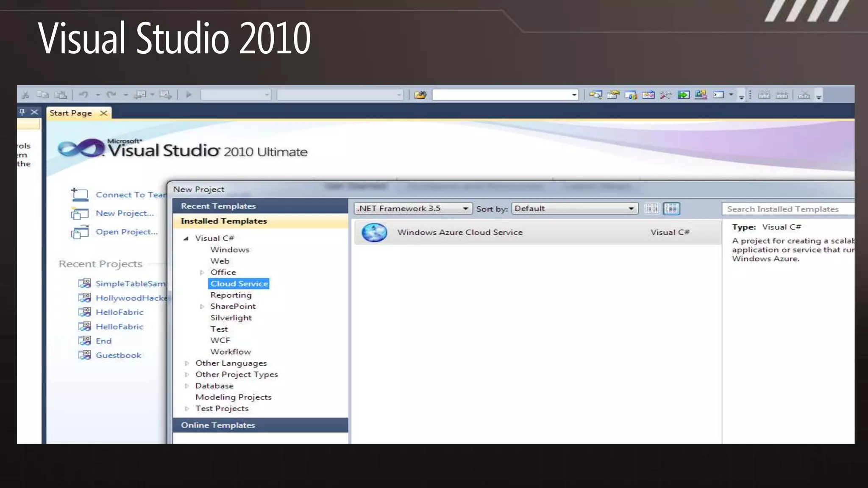The height and width of the screenshot is (488, 868).
Task: Open the Solution Explorer toolbar icon
Action: (595, 95)
